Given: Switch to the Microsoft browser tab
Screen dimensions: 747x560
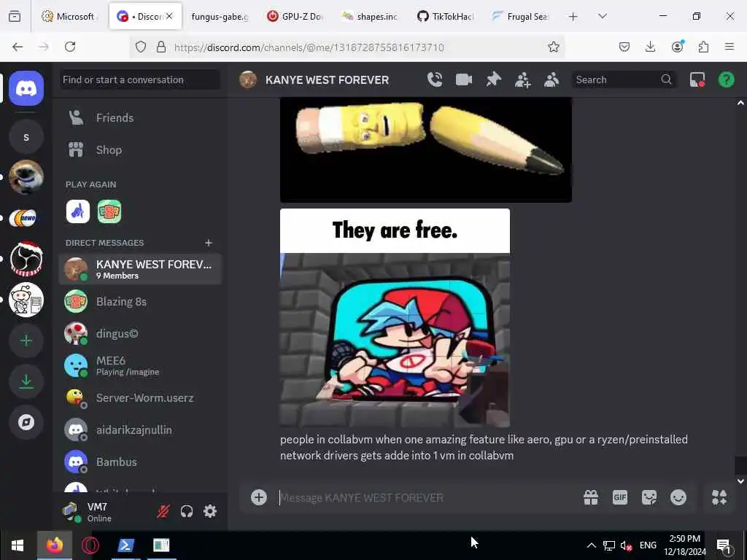Looking at the screenshot, I should point(69,17).
